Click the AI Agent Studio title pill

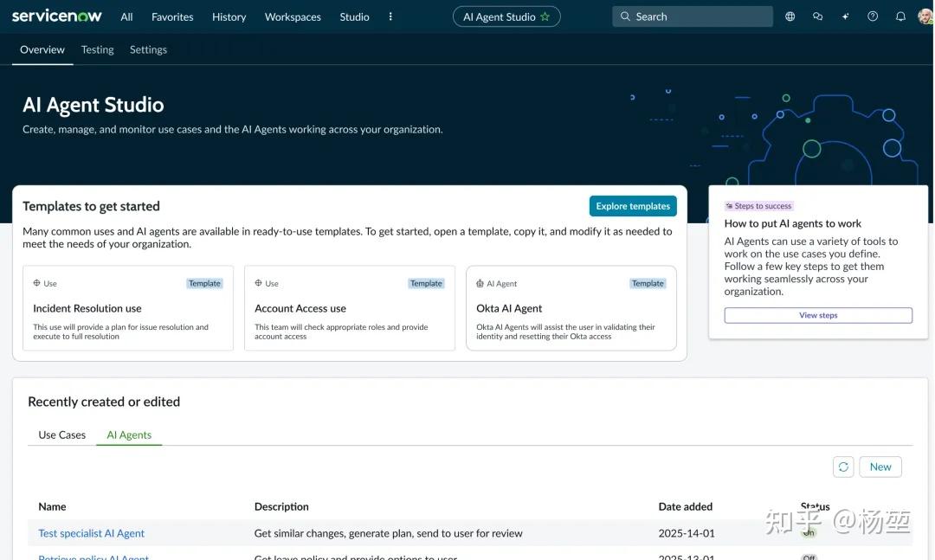(x=506, y=16)
